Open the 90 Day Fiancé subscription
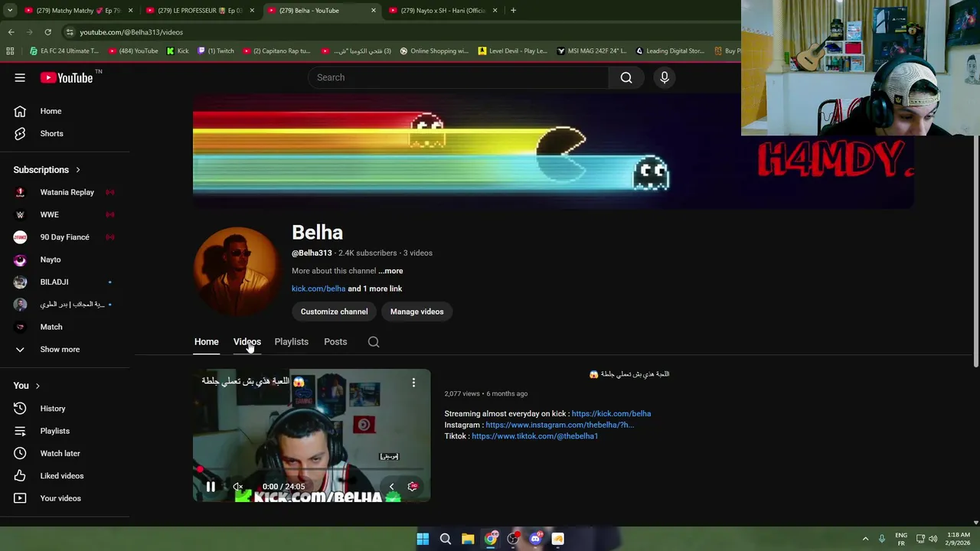This screenshot has width=980, height=551. [x=64, y=237]
